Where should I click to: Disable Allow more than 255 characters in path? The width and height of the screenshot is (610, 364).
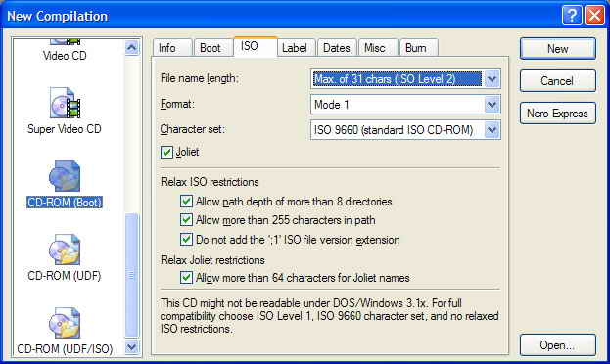tap(186, 220)
